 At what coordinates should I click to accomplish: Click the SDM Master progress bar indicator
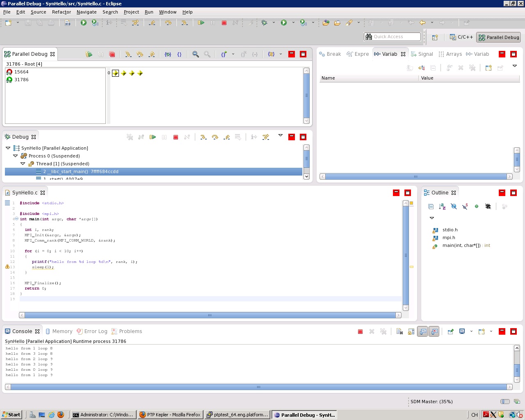(505, 402)
